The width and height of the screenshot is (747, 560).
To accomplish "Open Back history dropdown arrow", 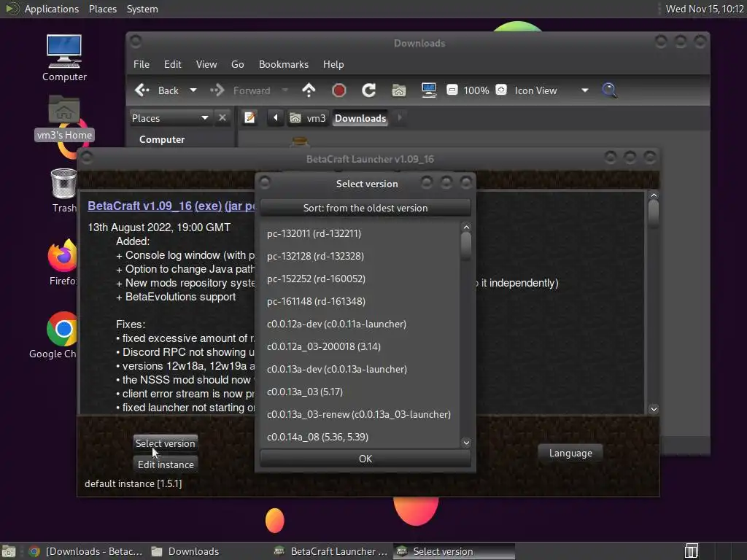I will click(193, 90).
